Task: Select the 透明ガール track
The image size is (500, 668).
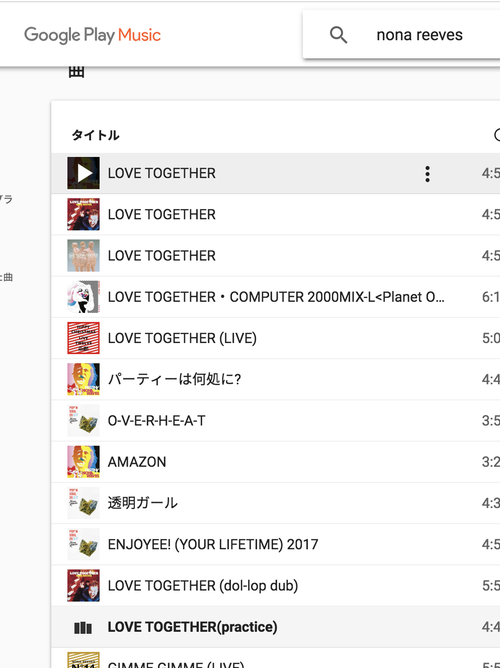Action: (276, 503)
